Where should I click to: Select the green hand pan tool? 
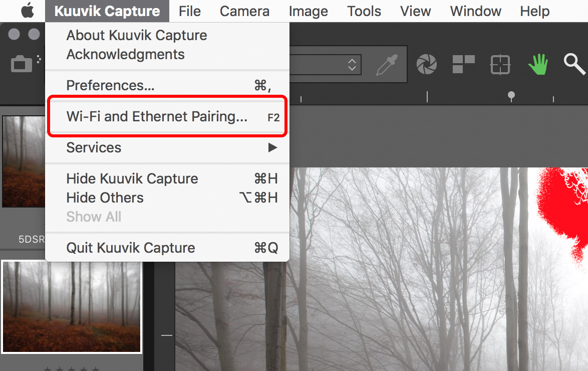click(x=538, y=64)
